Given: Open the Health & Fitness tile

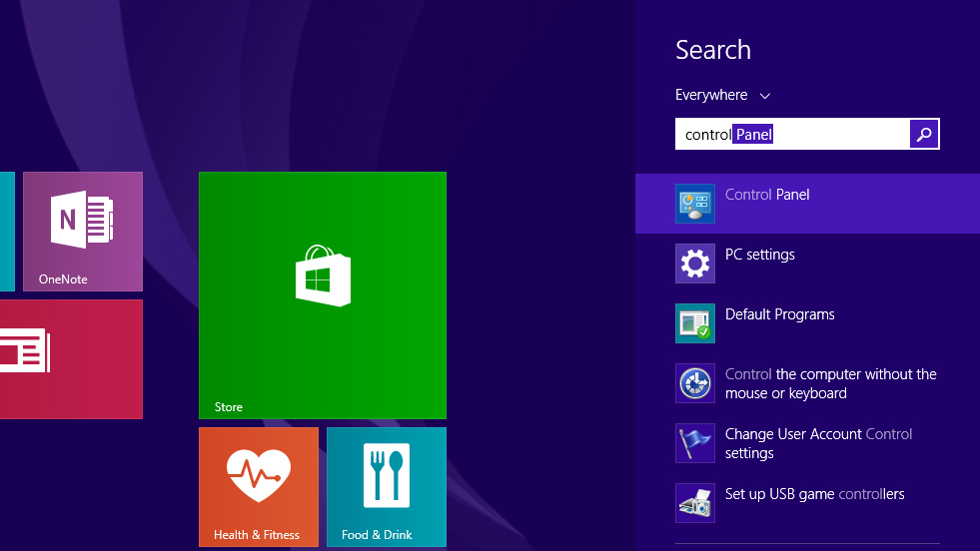Looking at the screenshot, I should click(259, 487).
